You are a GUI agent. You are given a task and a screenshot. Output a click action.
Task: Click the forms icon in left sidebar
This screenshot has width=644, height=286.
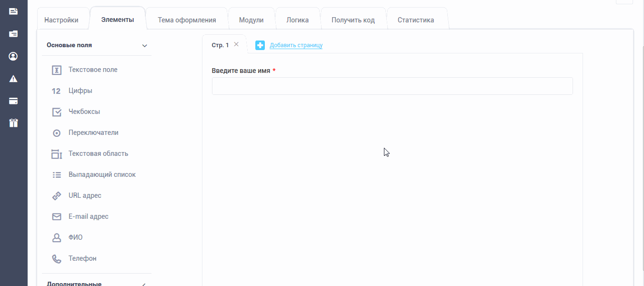pyautogui.click(x=13, y=11)
